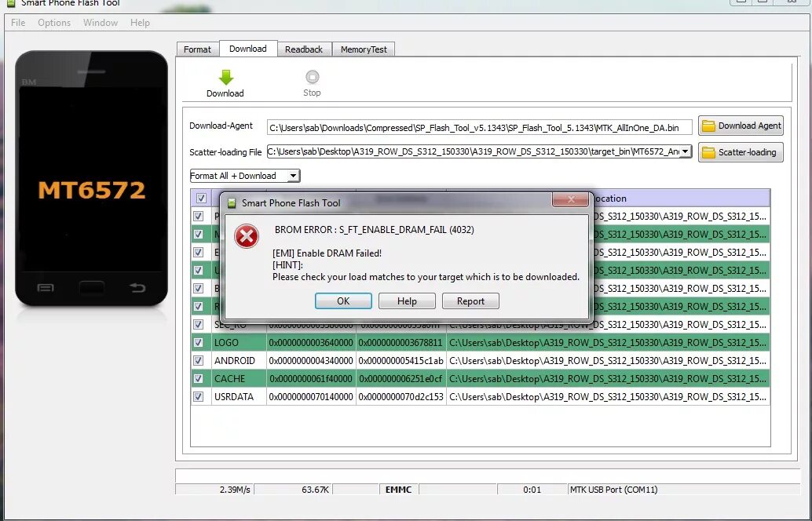Screen dimensions: 812x521
Task: Click folder icon on Scatter-loading button
Action: (708, 152)
